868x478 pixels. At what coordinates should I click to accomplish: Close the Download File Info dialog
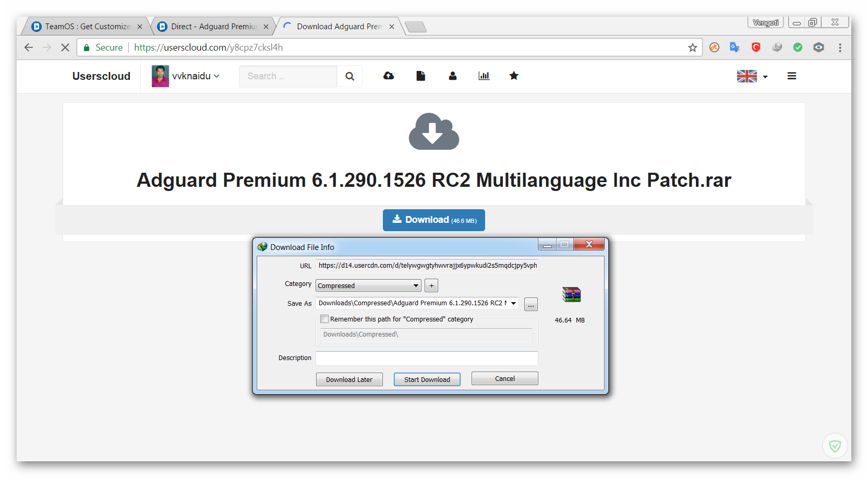[589, 244]
